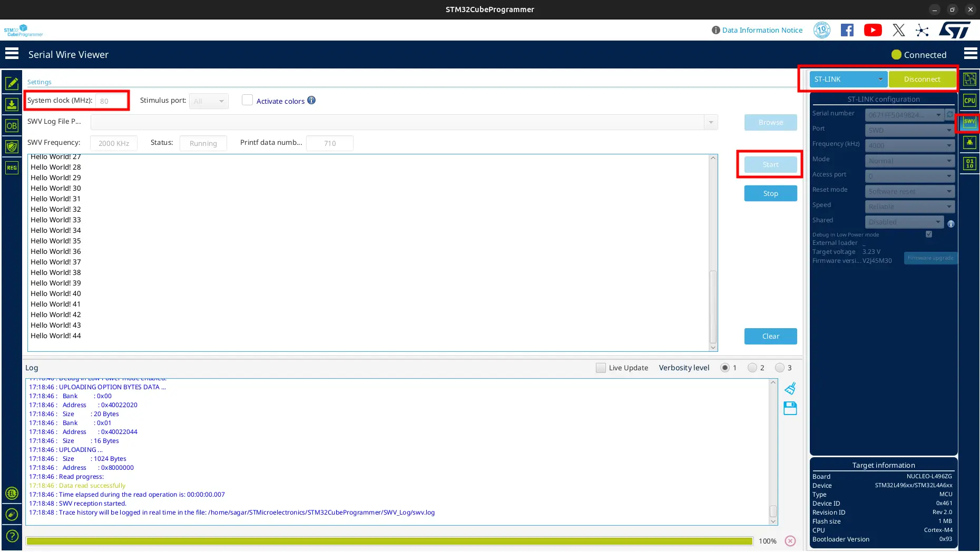The width and height of the screenshot is (980, 552).
Task: Open the ST YouTube channel icon
Action: (873, 30)
